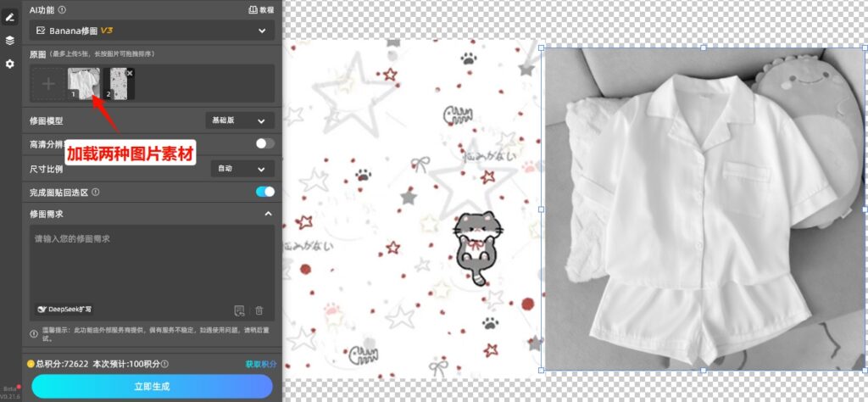Open the 尺寸比例 自动 dropdown
Image resolution: width=868 pixels, height=402 pixels.
click(242, 169)
